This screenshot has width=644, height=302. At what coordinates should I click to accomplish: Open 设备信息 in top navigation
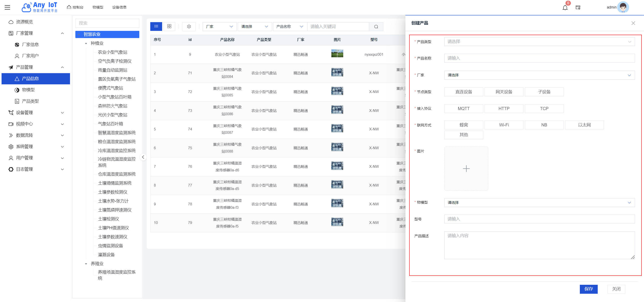[x=119, y=7]
